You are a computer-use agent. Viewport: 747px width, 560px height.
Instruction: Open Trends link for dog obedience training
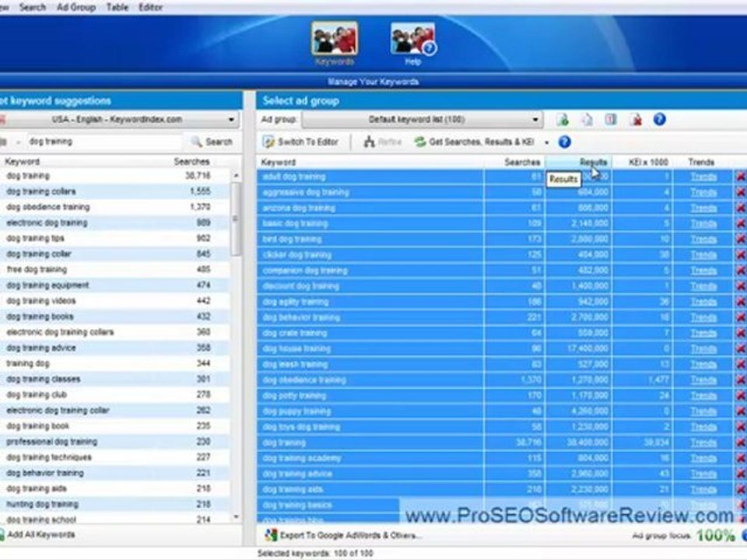[703, 380]
